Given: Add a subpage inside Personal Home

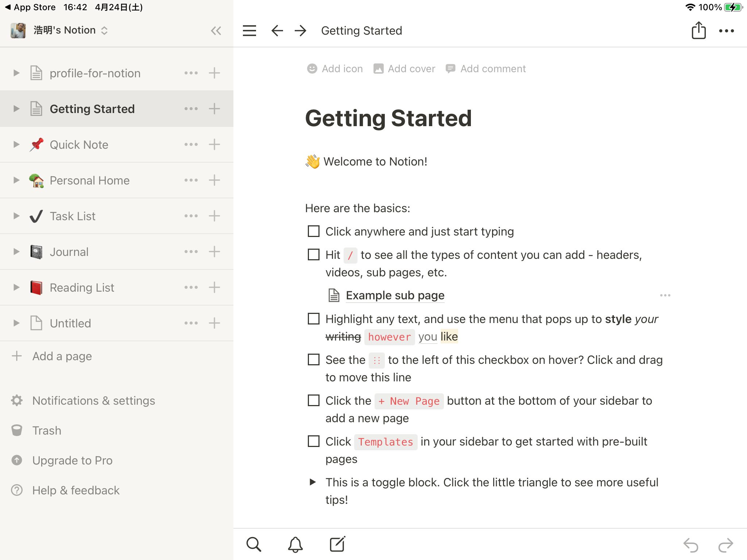Looking at the screenshot, I should pos(214,180).
